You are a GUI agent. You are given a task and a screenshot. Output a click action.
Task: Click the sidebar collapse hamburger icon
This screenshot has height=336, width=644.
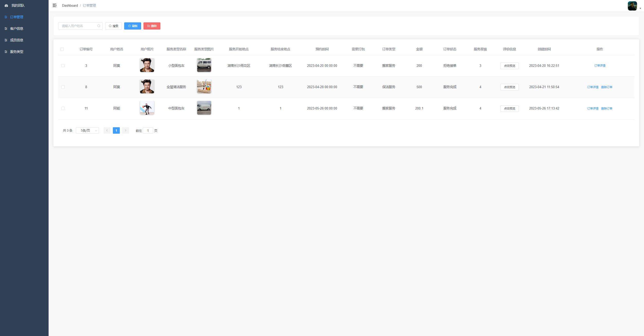55,5
